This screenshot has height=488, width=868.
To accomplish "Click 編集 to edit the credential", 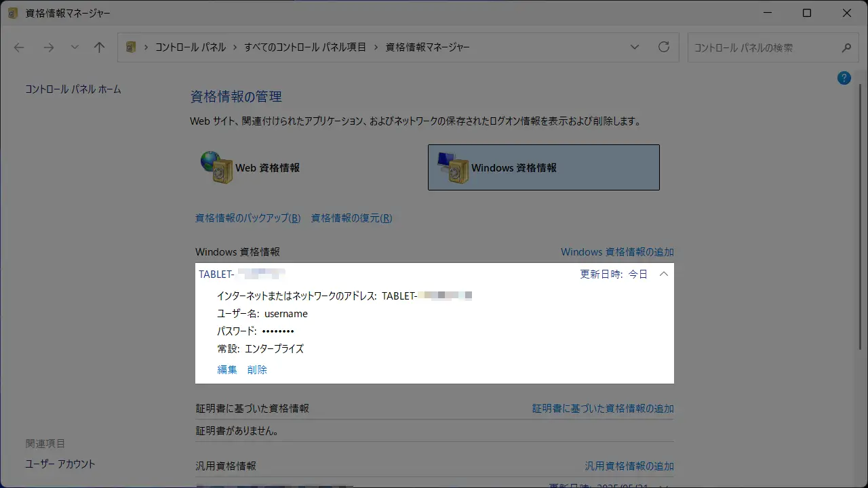I will coord(227,369).
